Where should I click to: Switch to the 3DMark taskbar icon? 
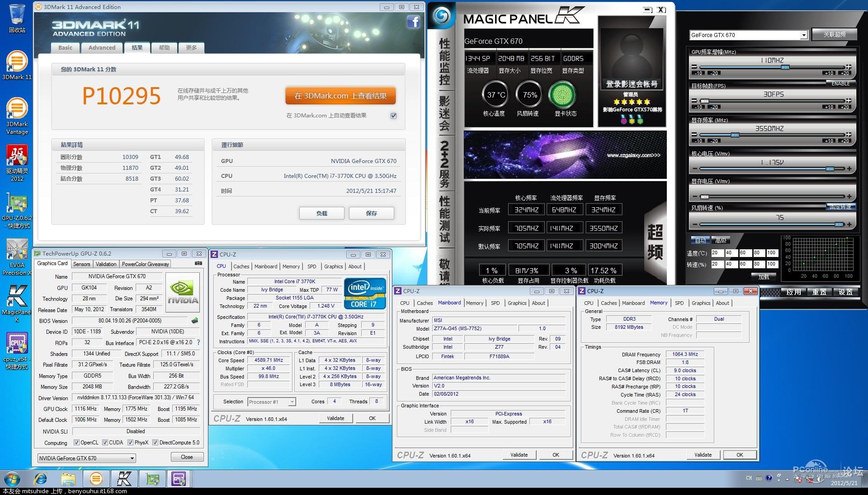96,479
